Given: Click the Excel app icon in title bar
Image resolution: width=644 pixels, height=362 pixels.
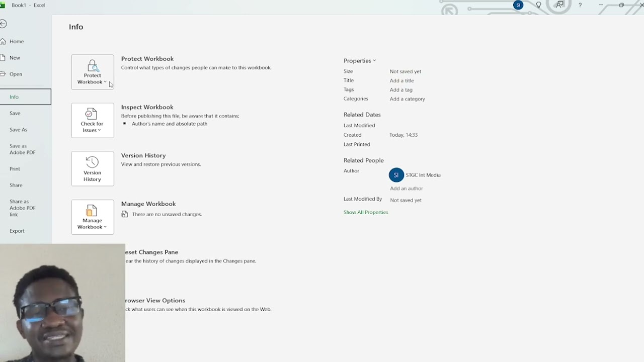Looking at the screenshot, I should click(x=2, y=5).
